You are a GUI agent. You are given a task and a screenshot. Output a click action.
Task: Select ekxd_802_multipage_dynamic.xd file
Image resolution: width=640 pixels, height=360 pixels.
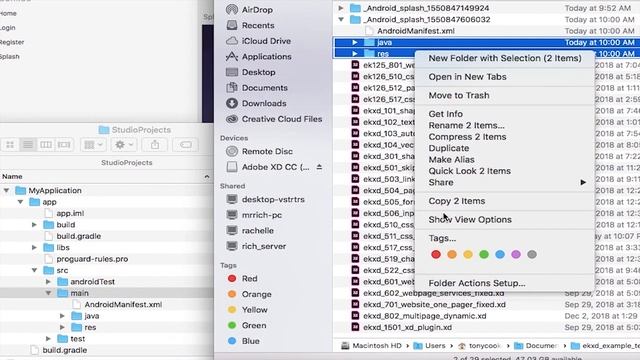424,316
